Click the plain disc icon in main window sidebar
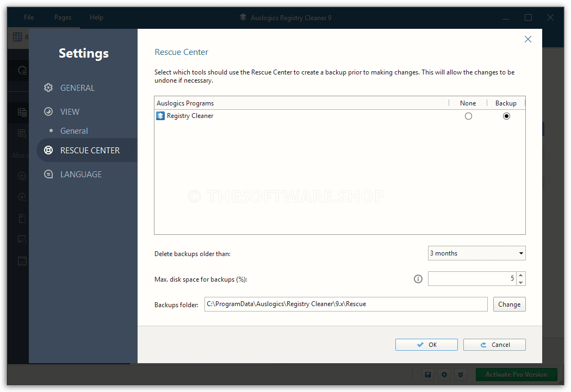This screenshot has height=392, width=571. point(22,176)
